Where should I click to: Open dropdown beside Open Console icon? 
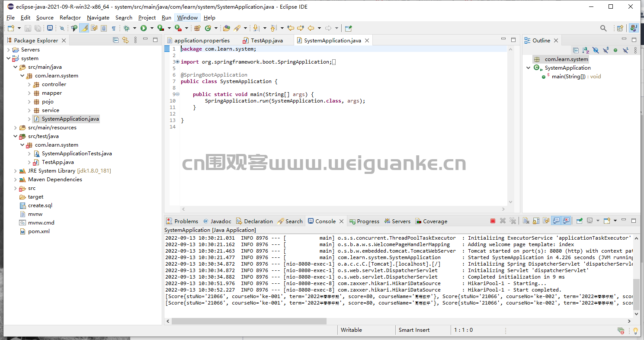click(x=615, y=221)
